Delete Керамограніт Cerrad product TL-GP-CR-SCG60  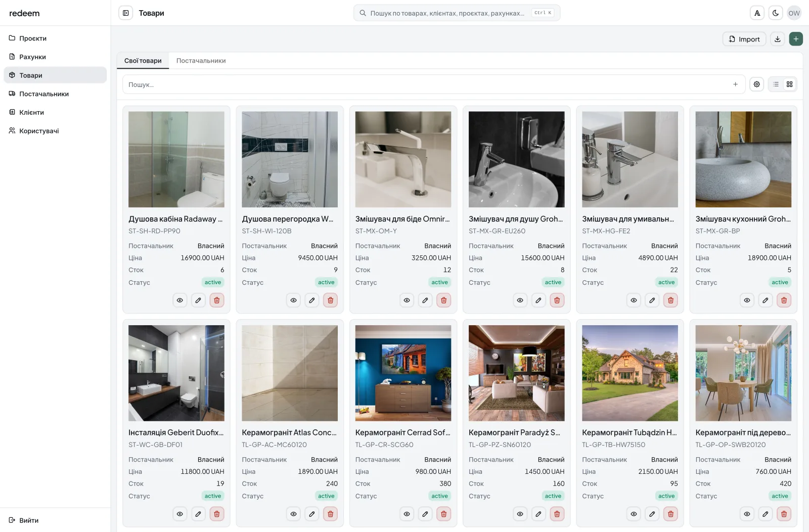click(443, 514)
